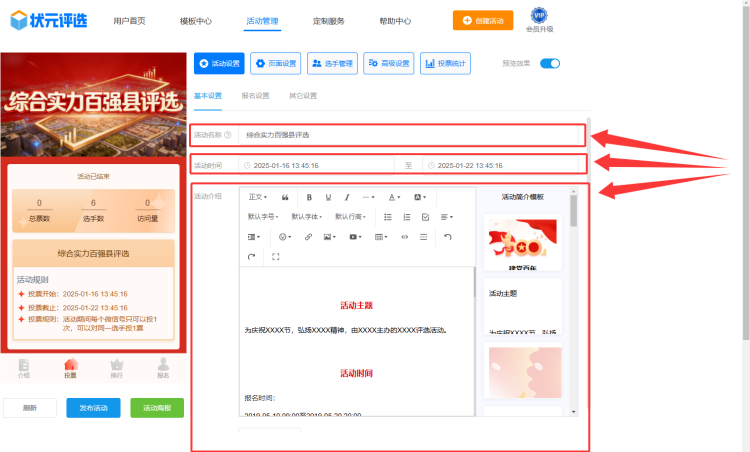Open the background color dropdown

point(419,197)
